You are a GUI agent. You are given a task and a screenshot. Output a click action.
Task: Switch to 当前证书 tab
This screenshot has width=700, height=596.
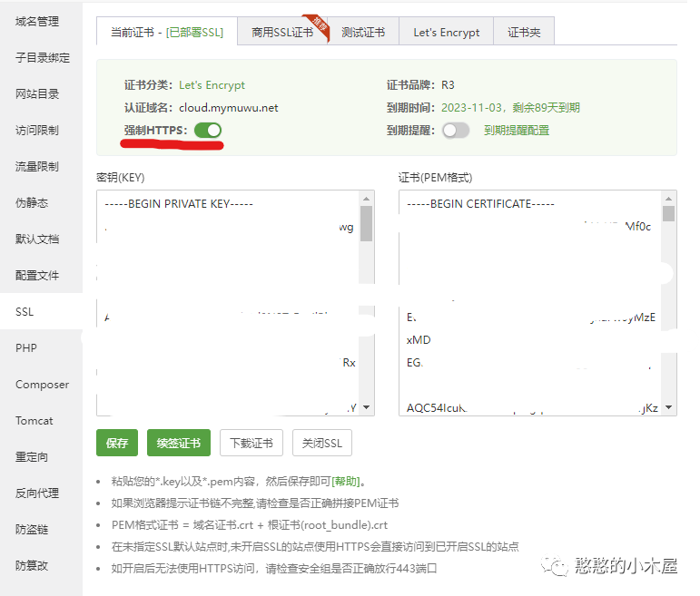(x=166, y=32)
